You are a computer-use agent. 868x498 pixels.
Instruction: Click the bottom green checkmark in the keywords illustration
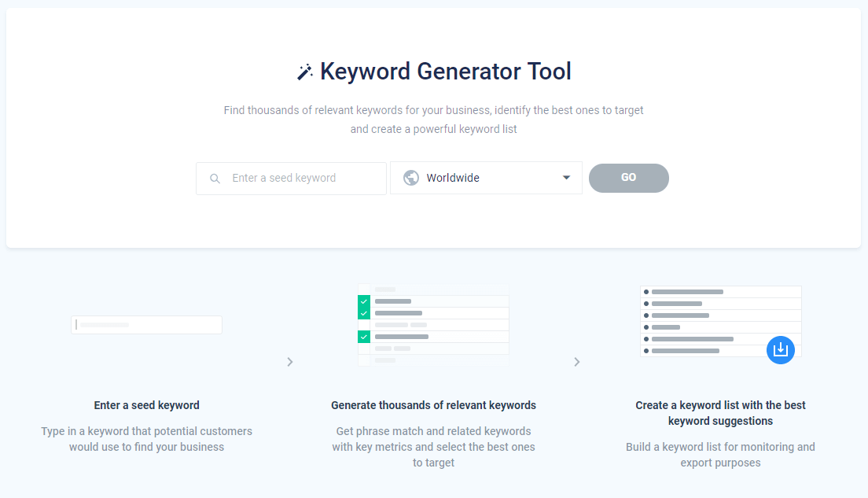[x=363, y=337]
